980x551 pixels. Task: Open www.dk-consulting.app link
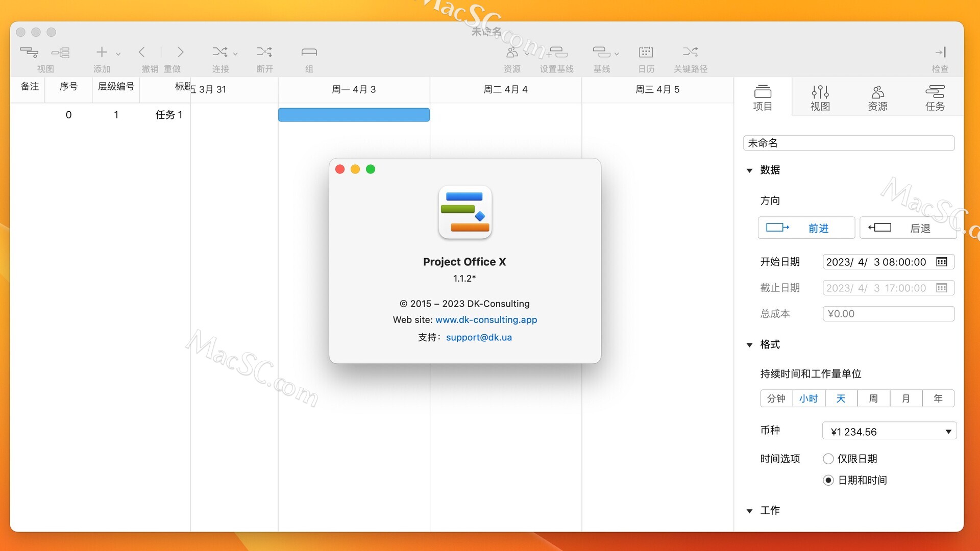pyautogui.click(x=486, y=320)
